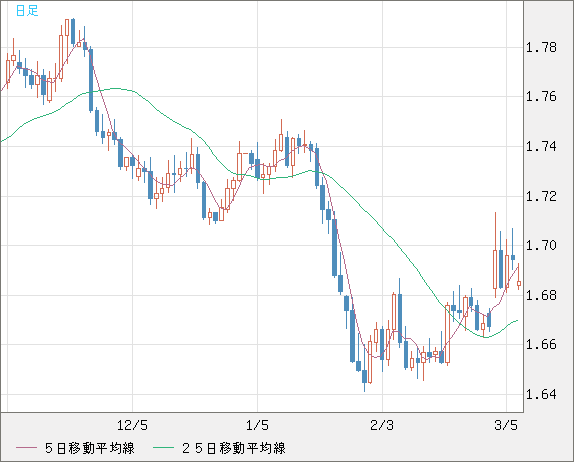Click the 1.72 price axis label
The width and height of the screenshot is (574, 462).
541,196
